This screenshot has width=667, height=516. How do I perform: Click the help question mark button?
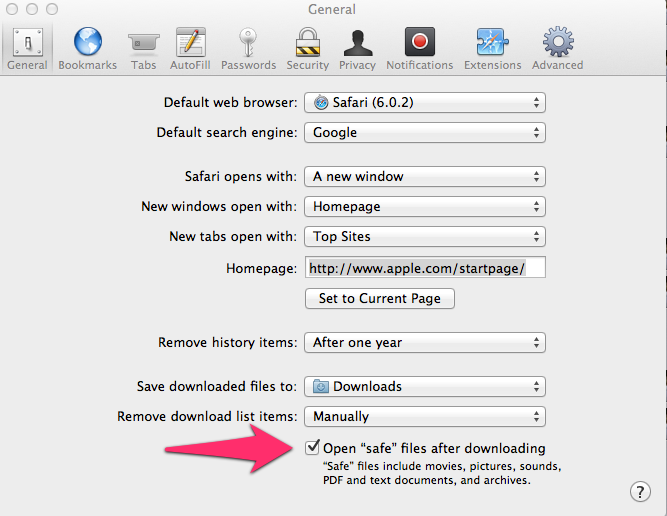click(640, 492)
